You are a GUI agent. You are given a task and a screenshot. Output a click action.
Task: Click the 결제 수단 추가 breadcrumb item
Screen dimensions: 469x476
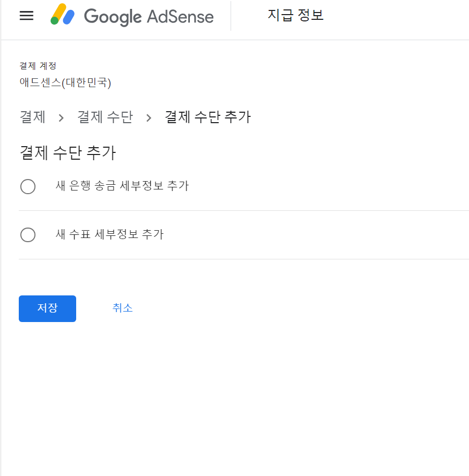coord(208,117)
